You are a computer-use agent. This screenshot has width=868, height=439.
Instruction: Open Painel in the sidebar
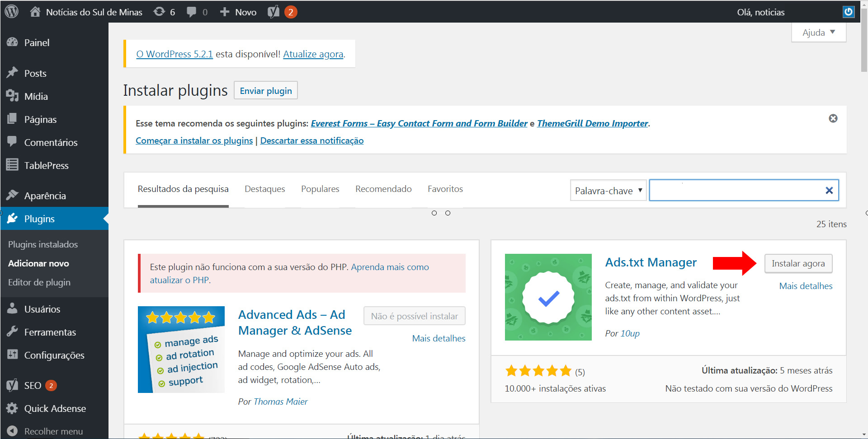[54, 42]
